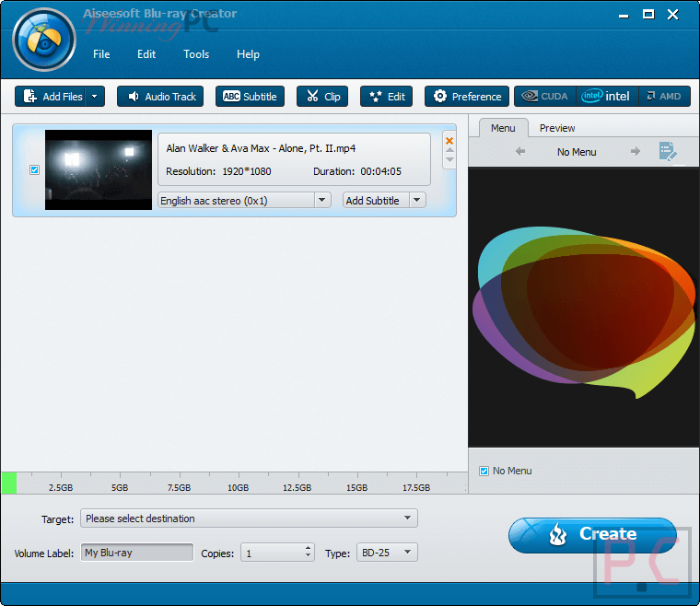This screenshot has width=700, height=606.
Task: Open the BD-25 Type dropdown
Action: [387, 553]
